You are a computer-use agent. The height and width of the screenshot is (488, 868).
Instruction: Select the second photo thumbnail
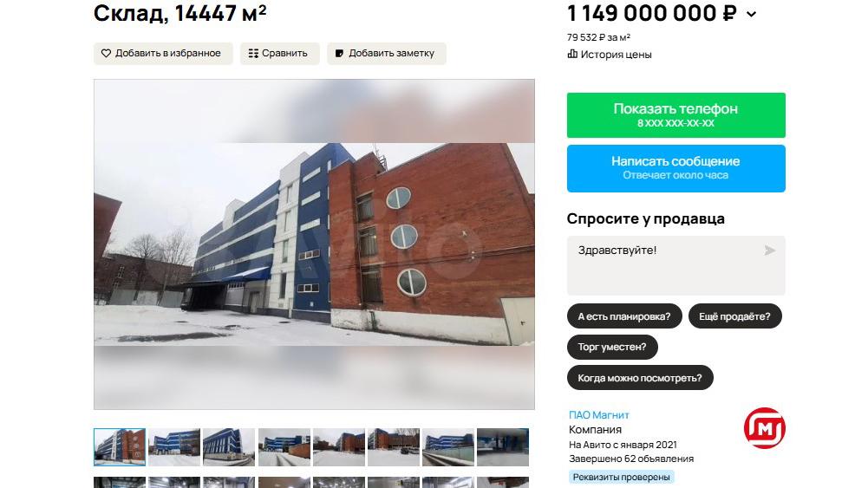tap(174, 447)
